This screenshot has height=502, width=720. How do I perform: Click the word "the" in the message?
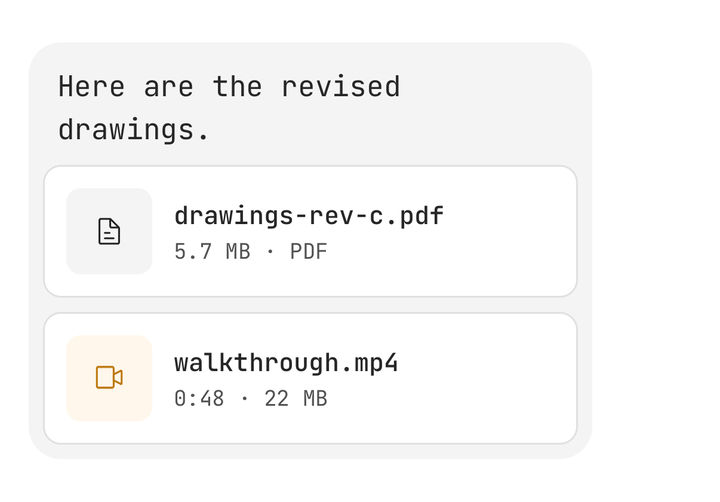coord(237,87)
